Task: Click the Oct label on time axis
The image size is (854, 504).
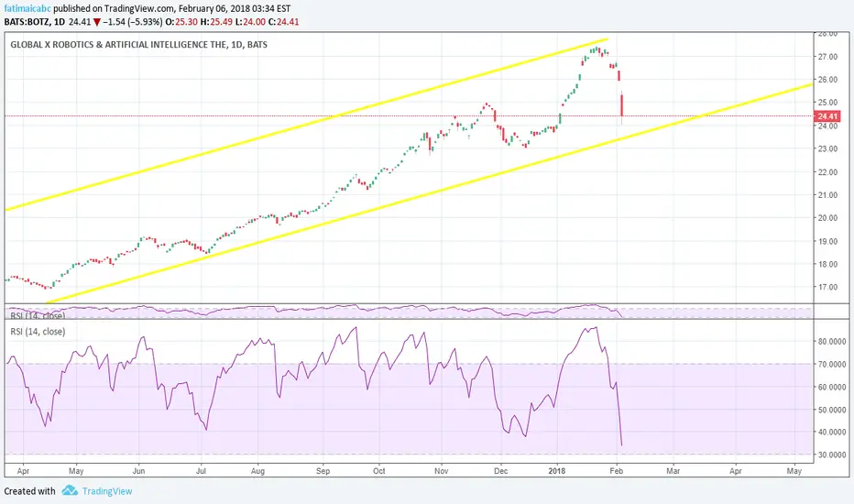Action: click(379, 471)
